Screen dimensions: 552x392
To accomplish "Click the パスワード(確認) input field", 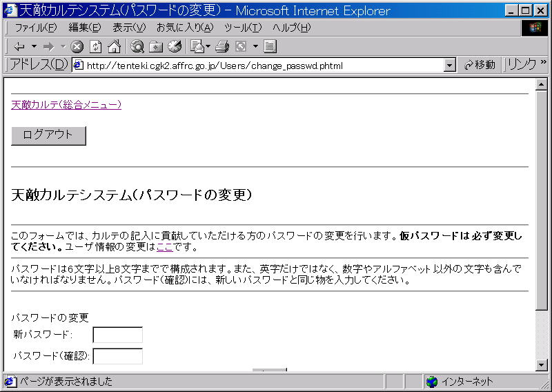I will coord(117,356).
